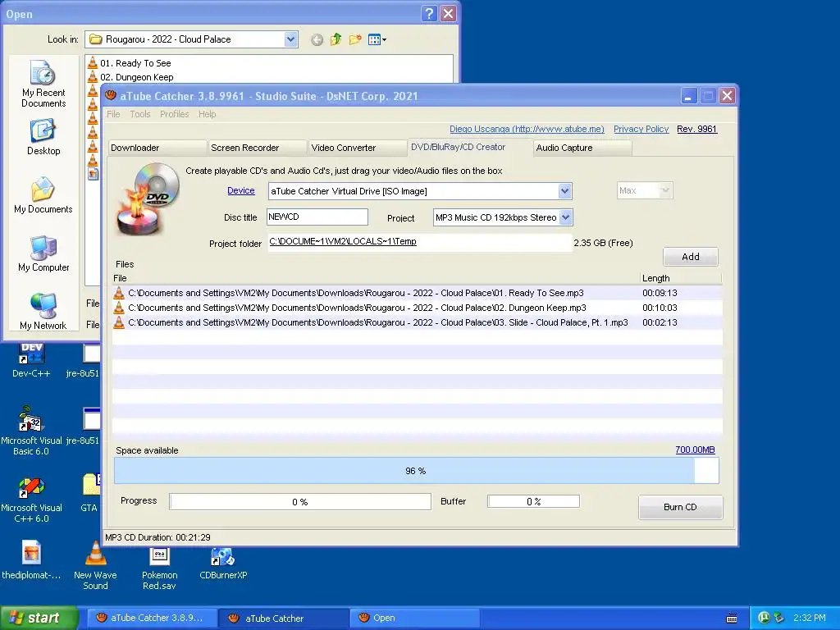Expand the Look in folder dropdown
The image size is (840, 630).
291,39
